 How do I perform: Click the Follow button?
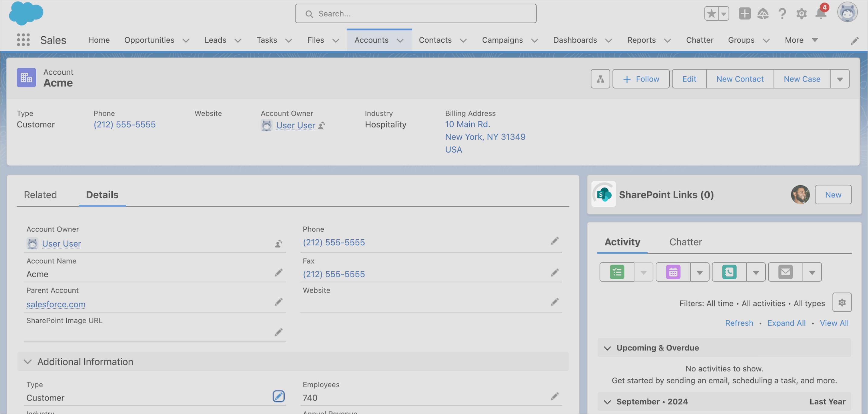click(641, 79)
